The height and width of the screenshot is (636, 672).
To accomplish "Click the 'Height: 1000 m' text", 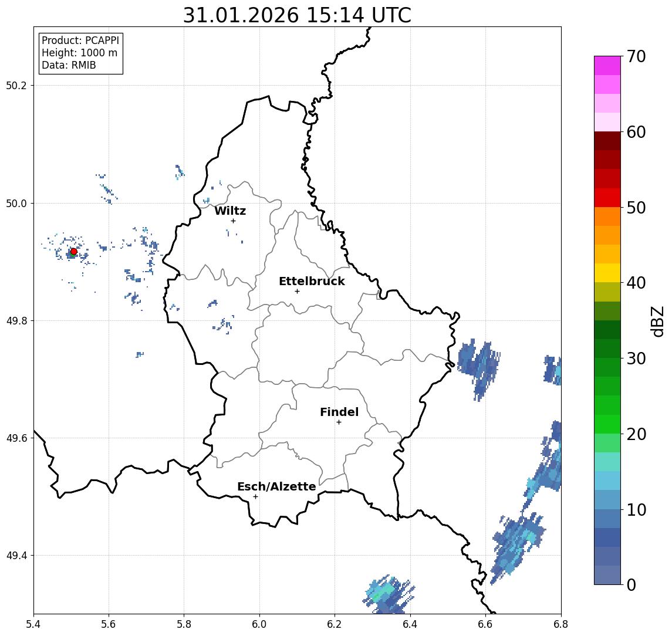I will pyautogui.click(x=79, y=53).
